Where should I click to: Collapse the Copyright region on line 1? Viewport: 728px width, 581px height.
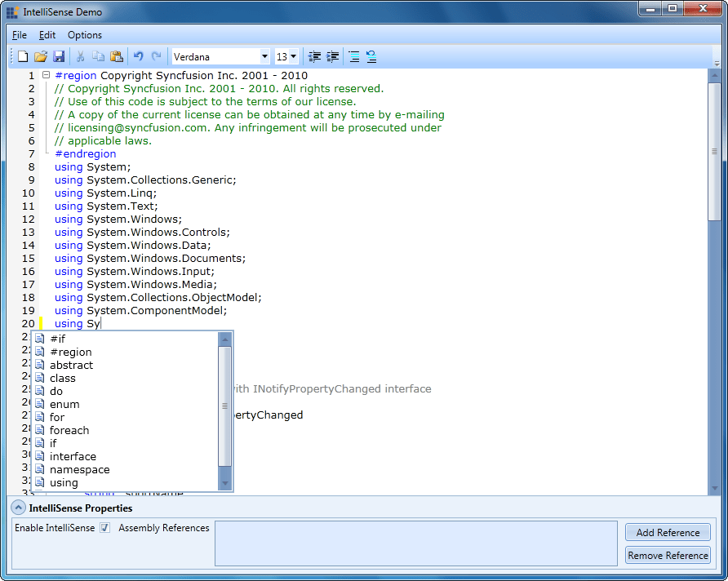[x=46, y=74]
